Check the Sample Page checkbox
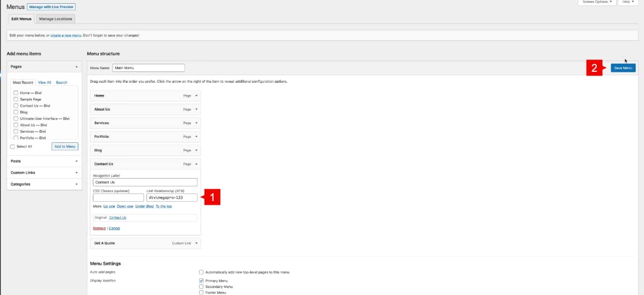 click(16, 100)
